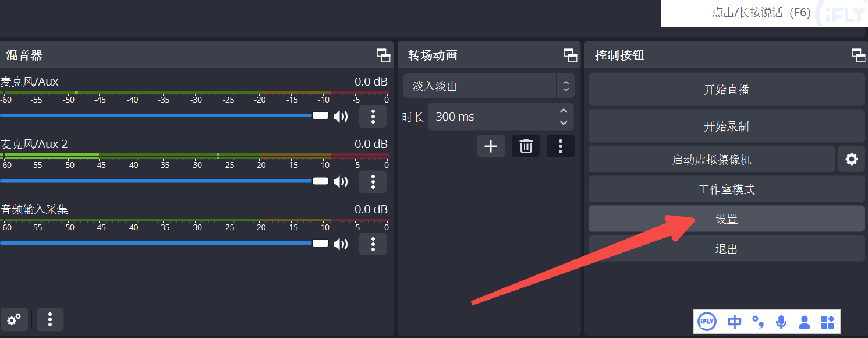Open virtual camera gear settings
868x338 pixels.
(x=852, y=160)
